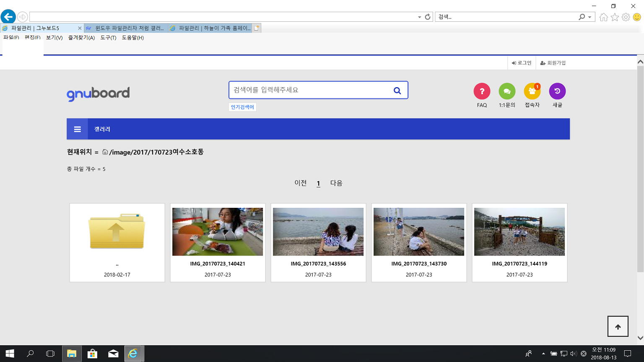Click the 접속자 users icon
Image resolution: width=644 pixels, height=362 pixels.
532,91
